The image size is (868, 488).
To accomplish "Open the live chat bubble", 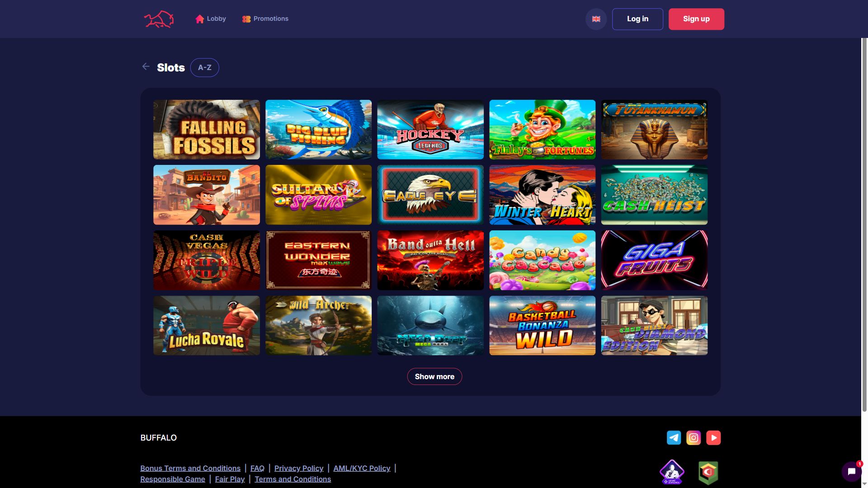I will pyautogui.click(x=852, y=472).
